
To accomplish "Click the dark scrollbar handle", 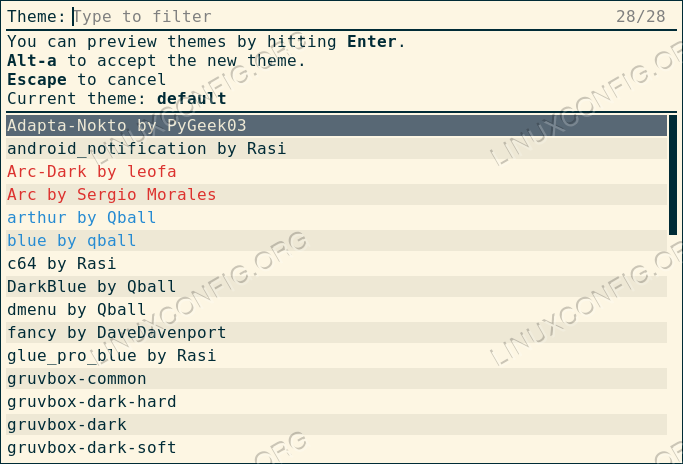I will click(x=673, y=175).
